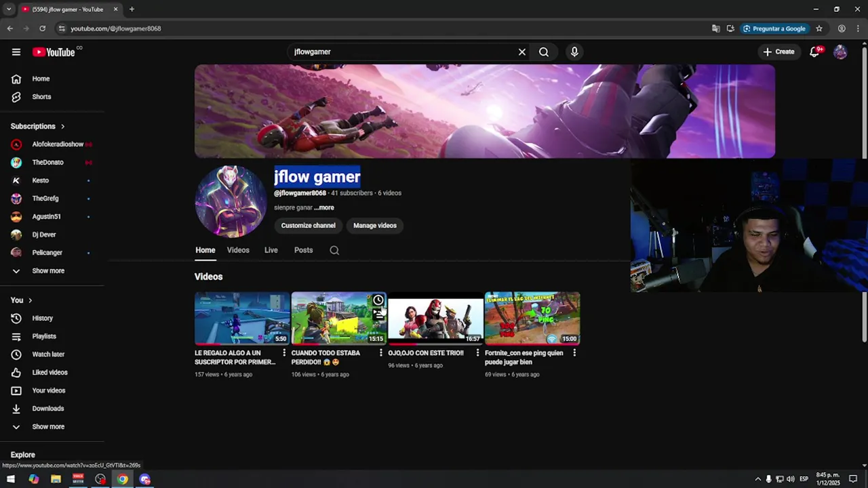Bookmark this page star icon
Screen dimensions: 868x488
coord(819,28)
